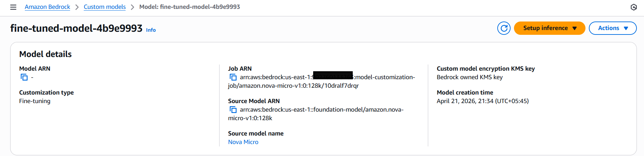Copy the Source Model ARN

click(x=233, y=110)
